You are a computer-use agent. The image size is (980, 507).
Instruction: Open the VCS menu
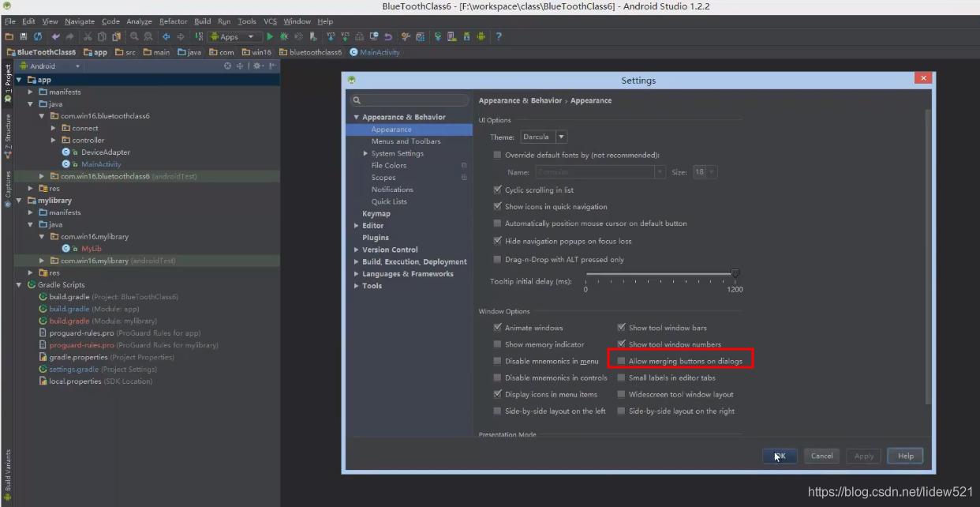pos(271,21)
